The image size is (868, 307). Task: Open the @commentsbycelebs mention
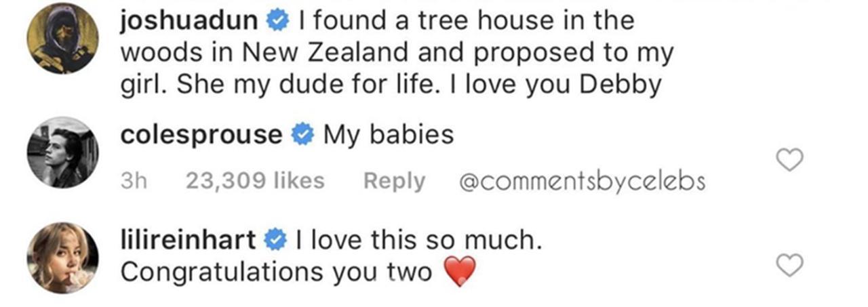click(x=583, y=181)
